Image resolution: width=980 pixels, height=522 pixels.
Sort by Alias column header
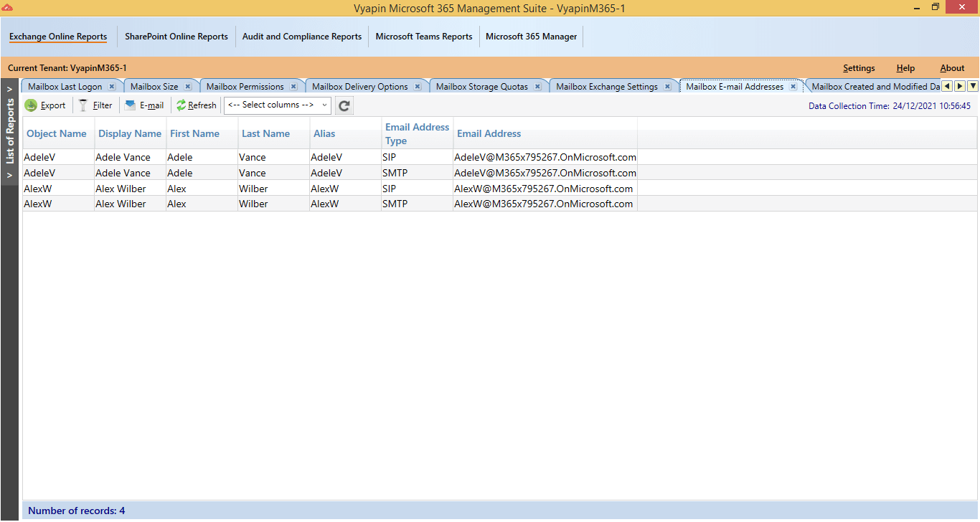pyautogui.click(x=345, y=133)
